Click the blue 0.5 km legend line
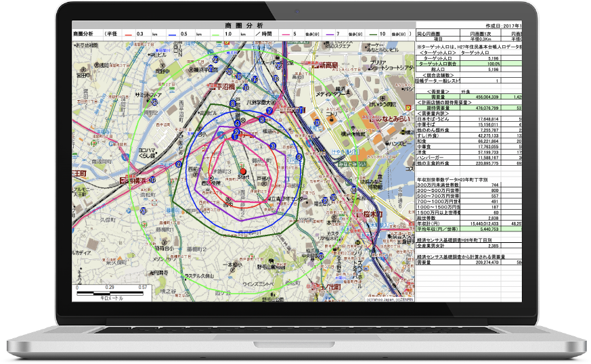 pos(172,35)
